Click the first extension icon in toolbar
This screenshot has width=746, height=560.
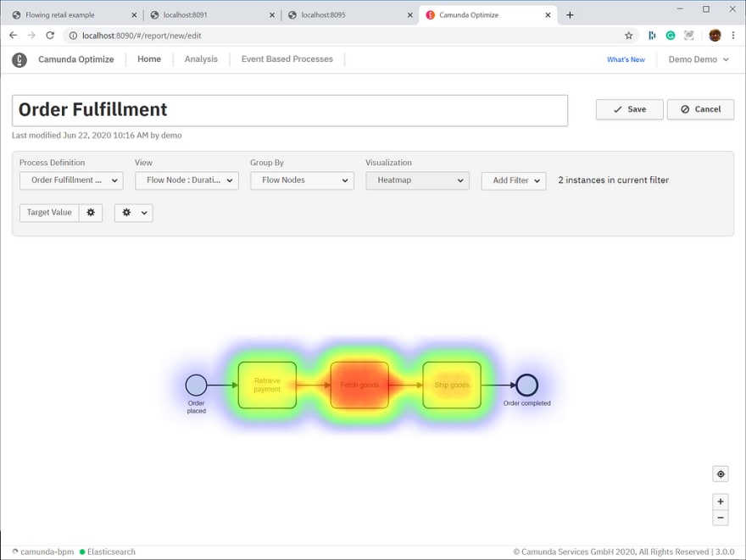pos(652,36)
